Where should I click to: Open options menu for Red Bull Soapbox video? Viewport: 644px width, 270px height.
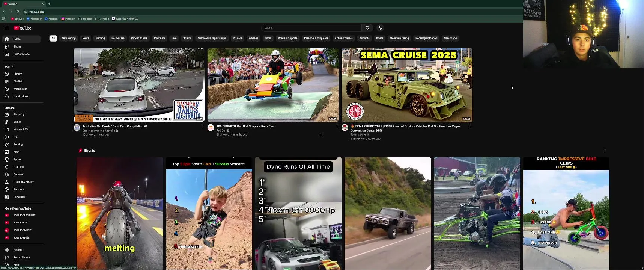coord(337,126)
